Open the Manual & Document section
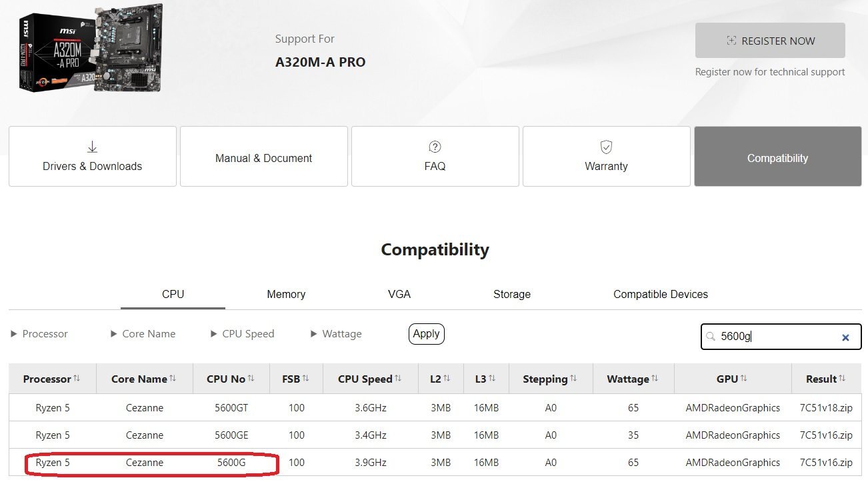 [264, 157]
